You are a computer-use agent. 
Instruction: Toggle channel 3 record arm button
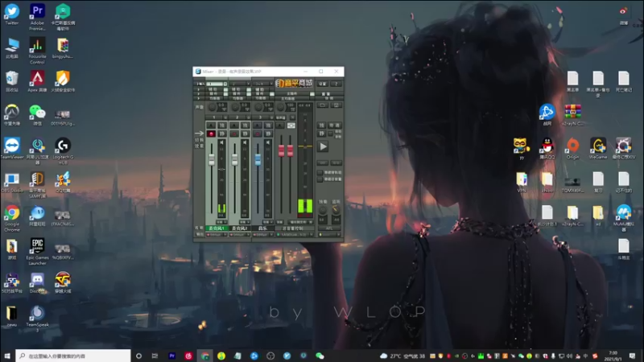point(258,134)
